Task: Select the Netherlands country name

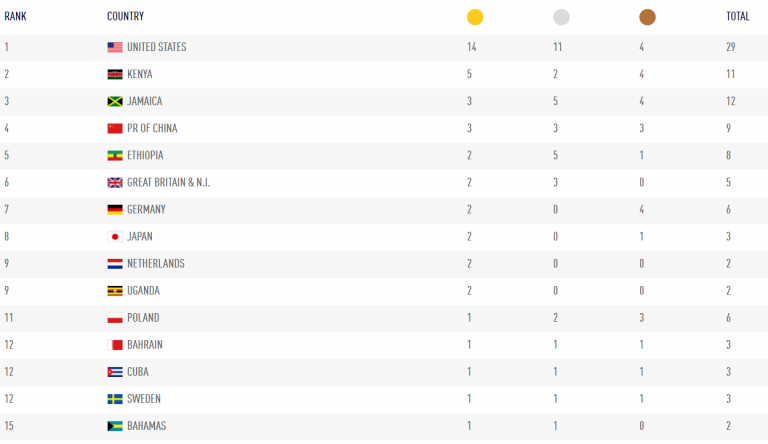Action: click(156, 264)
